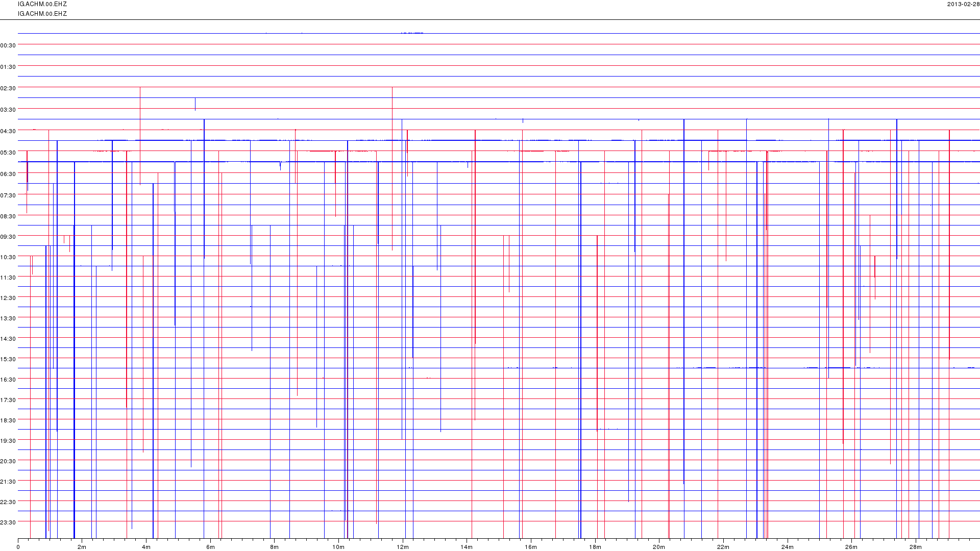Viewport: 980px width, 551px height.
Task: Select the 16m x-axis tick label
Action: coord(531,547)
